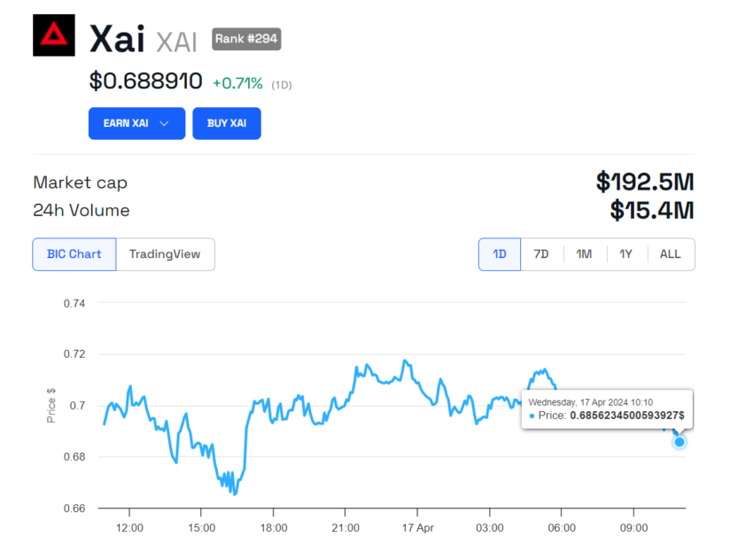Click the Xai triangle logo icon

tap(53, 37)
